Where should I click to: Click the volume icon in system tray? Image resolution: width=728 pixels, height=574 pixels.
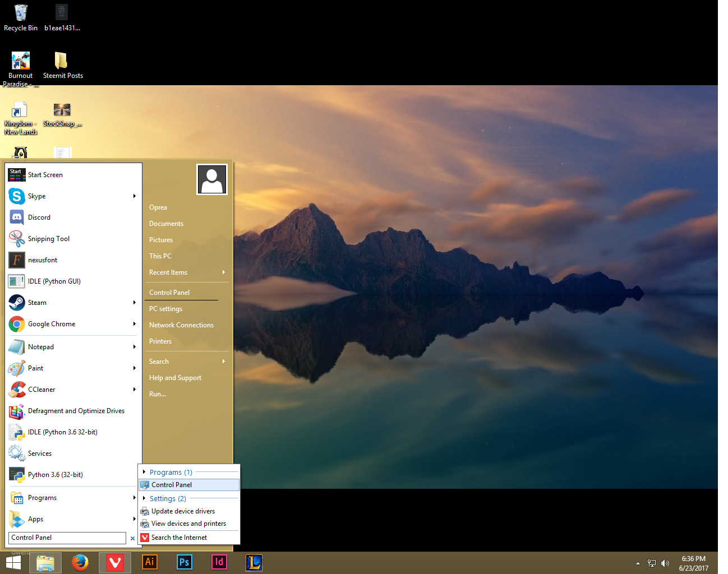pyautogui.click(x=665, y=563)
